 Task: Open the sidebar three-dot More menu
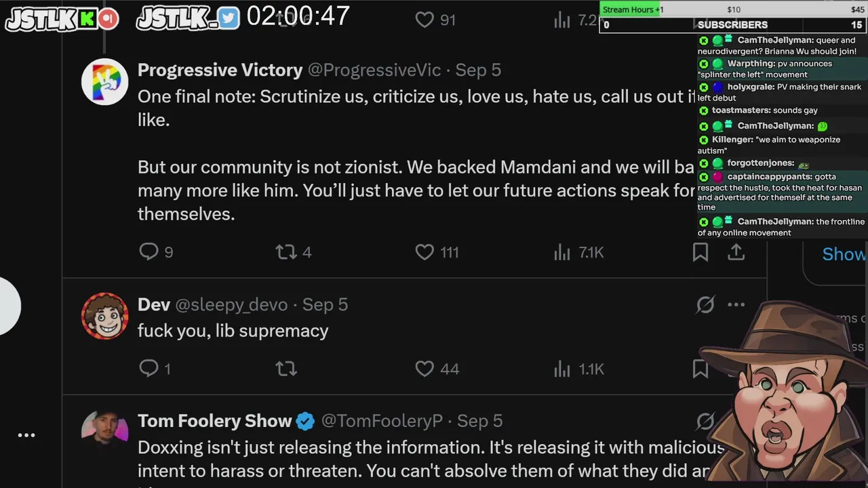(26, 435)
